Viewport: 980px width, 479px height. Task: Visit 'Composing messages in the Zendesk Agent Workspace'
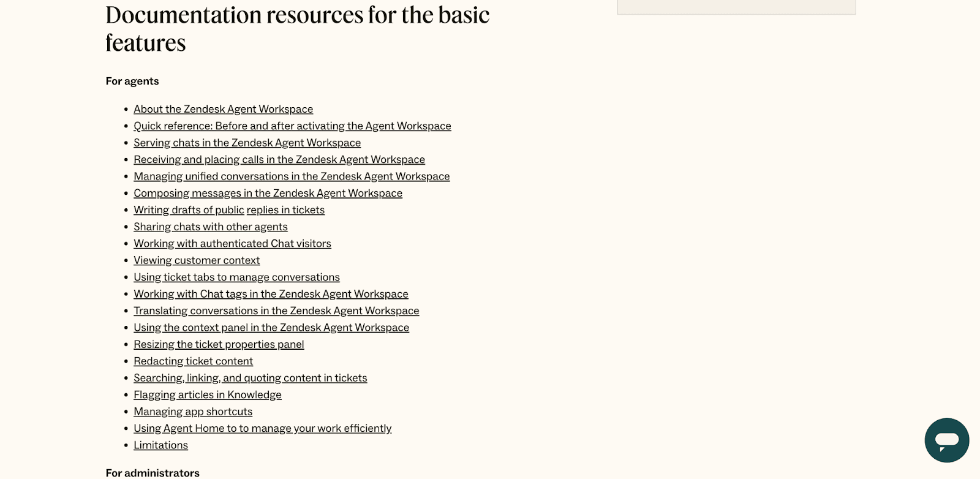pos(268,193)
